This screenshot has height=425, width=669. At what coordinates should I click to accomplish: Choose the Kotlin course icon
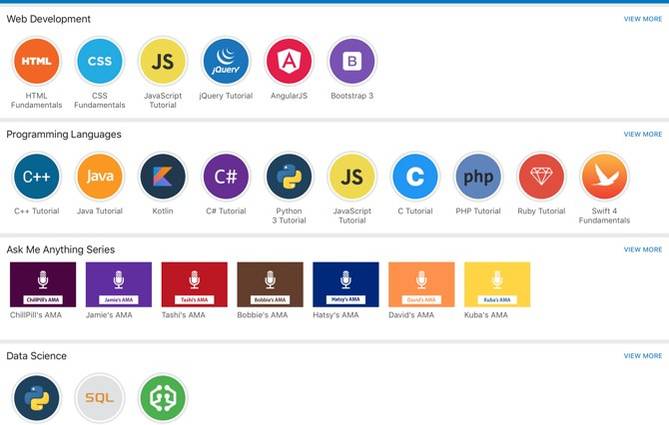(x=163, y=176)
